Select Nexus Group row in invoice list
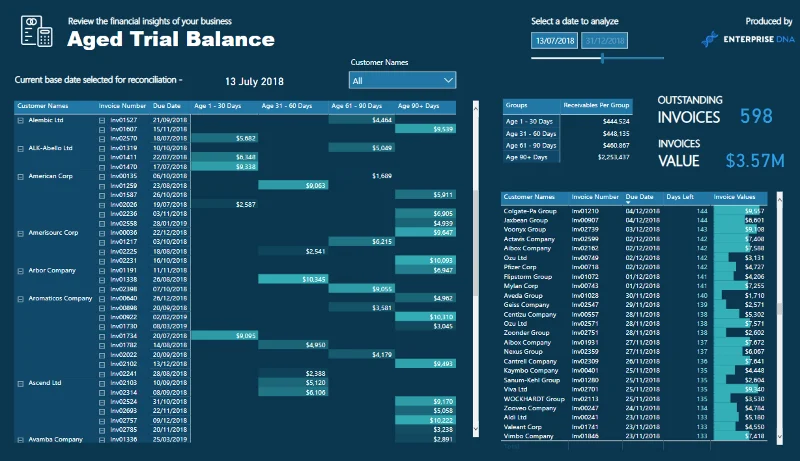This screenshot has height=461, width=800. click(x=634, y=352)
